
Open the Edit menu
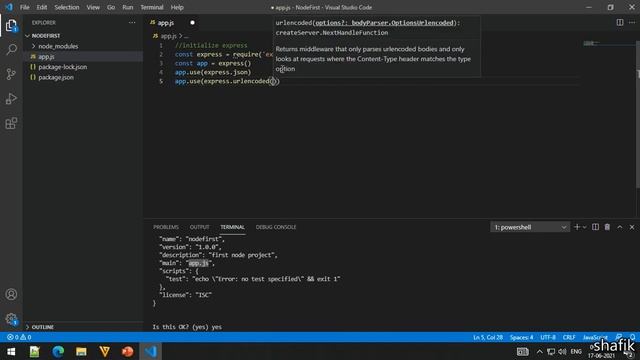42,7
